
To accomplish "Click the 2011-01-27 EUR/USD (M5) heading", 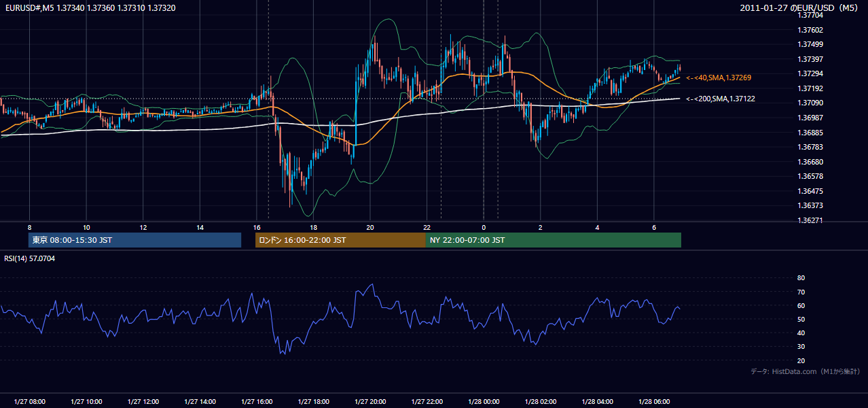I will tap(800, 7).
